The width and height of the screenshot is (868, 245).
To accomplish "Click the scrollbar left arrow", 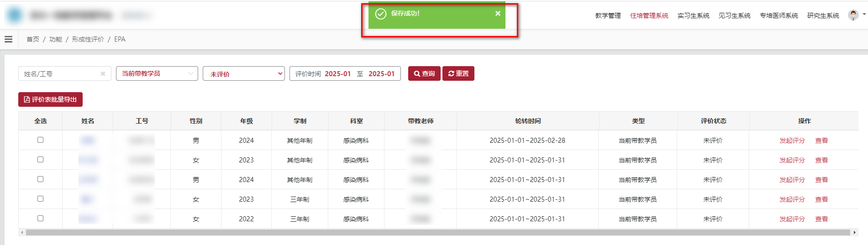I will [x=21, y=233].
